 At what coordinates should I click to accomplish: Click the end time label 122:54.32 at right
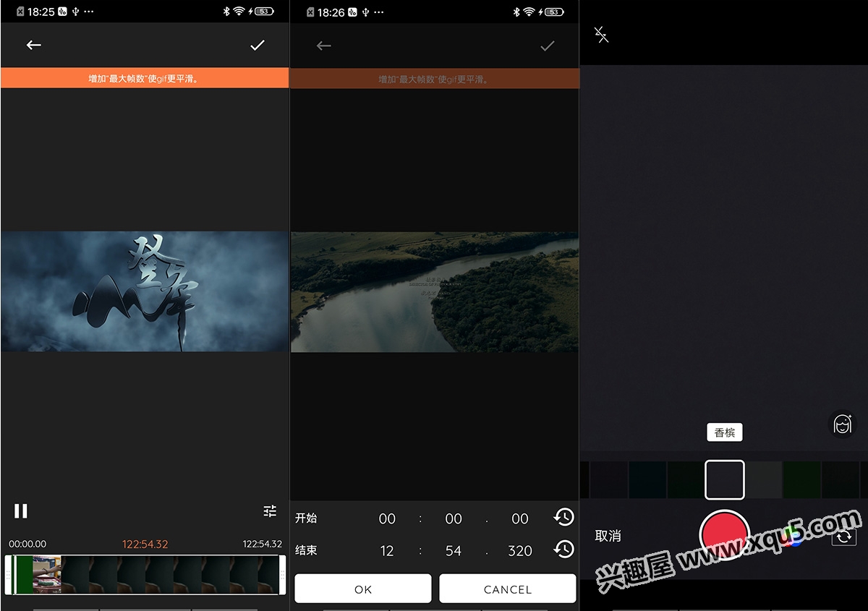pos(262,544)
